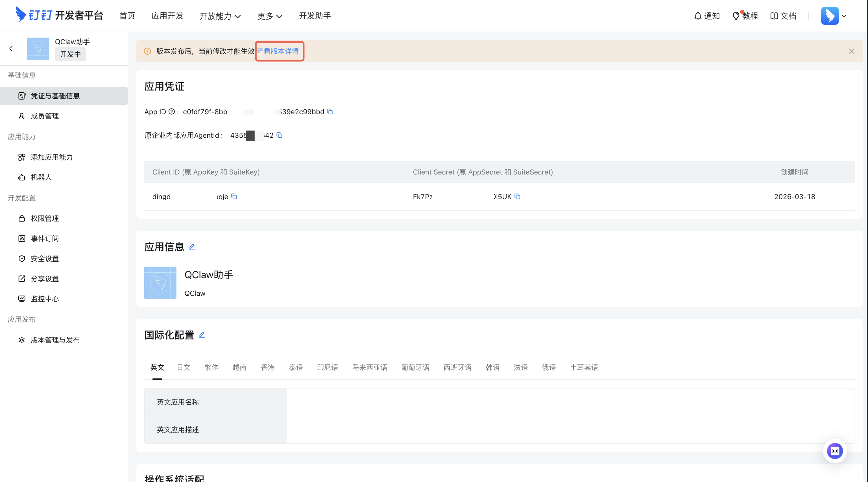Image resolution: width=868 pixels, height=482 pixels.
Task: Expand the 更多 dropdown menu
Action: [270, 16]
